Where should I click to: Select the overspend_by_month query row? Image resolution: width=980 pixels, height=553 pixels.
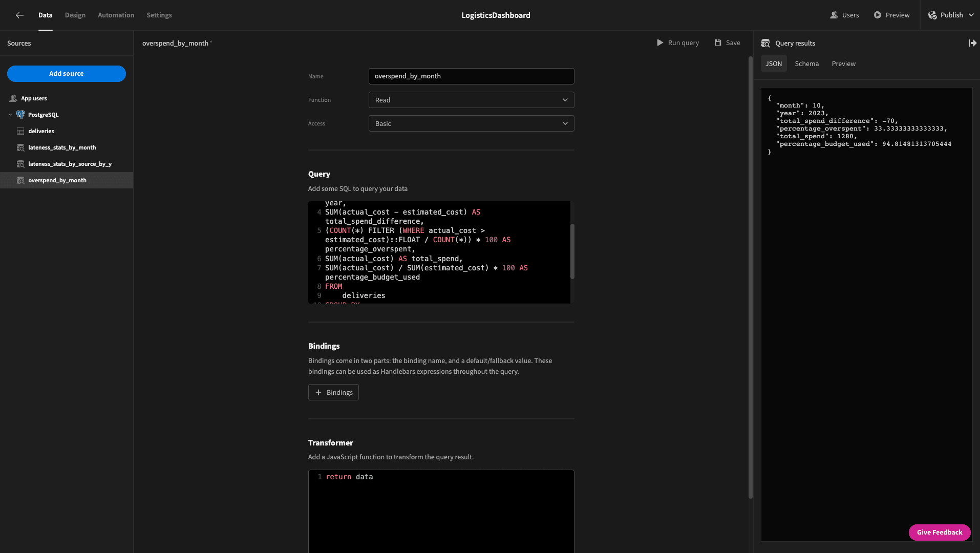coord(67,180)
